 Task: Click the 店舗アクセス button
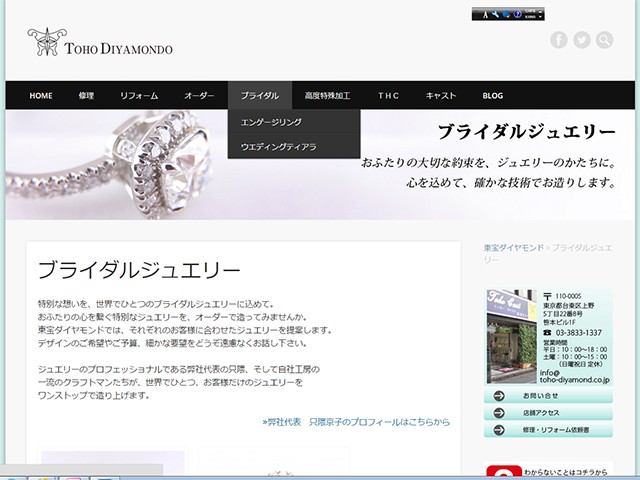548,413
